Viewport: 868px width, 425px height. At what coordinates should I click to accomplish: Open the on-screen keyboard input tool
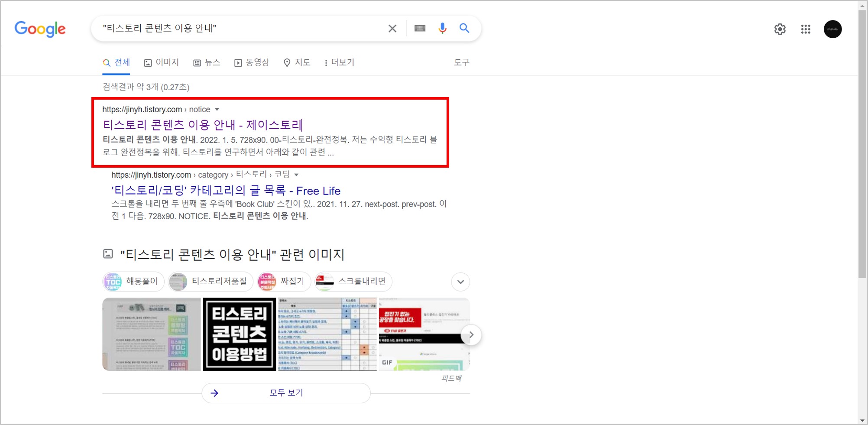click(420, 29)
